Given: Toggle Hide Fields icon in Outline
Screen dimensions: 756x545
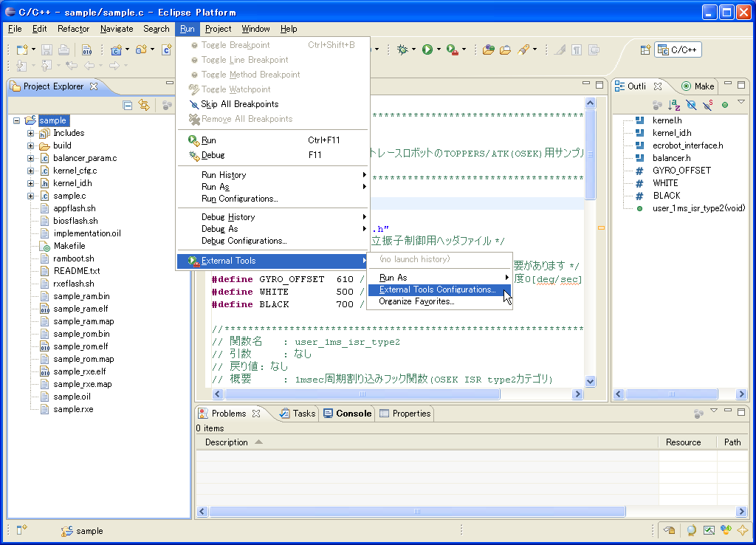Looking at the screenshot, I should coord(691,105).
